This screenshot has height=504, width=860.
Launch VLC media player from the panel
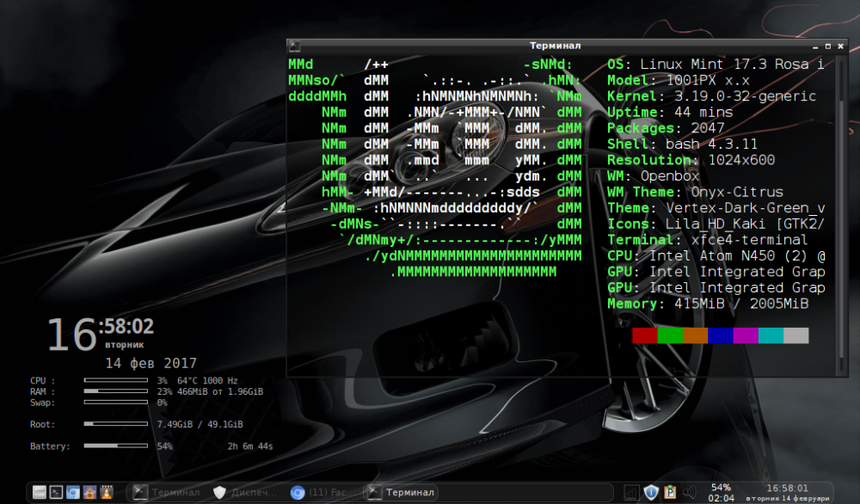[107, 492]
